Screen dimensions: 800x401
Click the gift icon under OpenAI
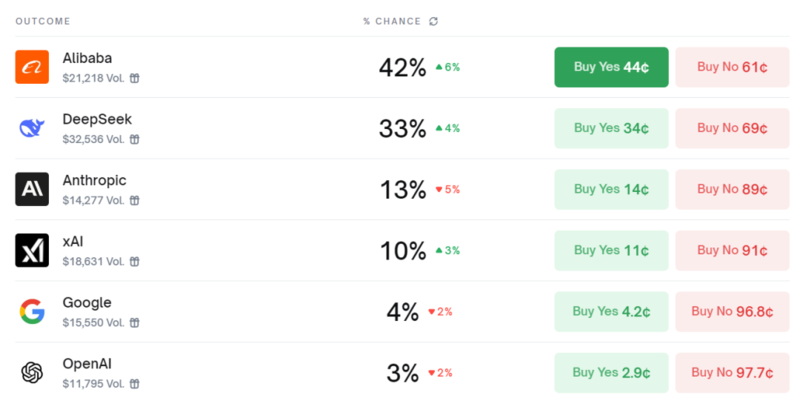coord(134,383)
